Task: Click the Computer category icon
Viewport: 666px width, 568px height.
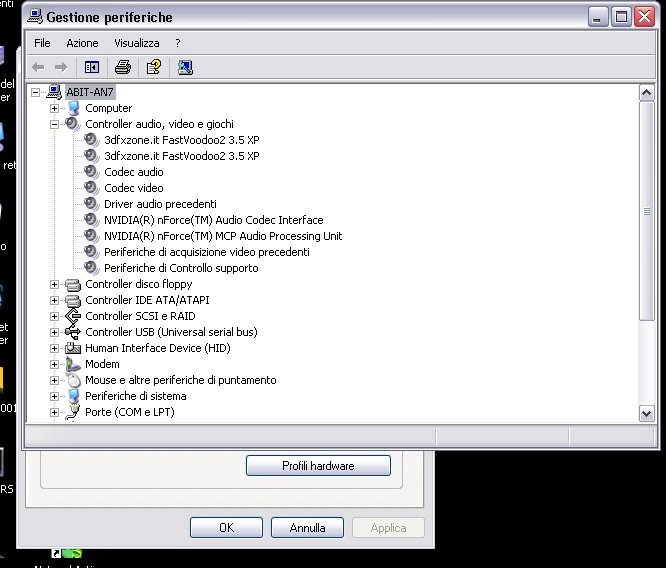Action: coord(73,108)
